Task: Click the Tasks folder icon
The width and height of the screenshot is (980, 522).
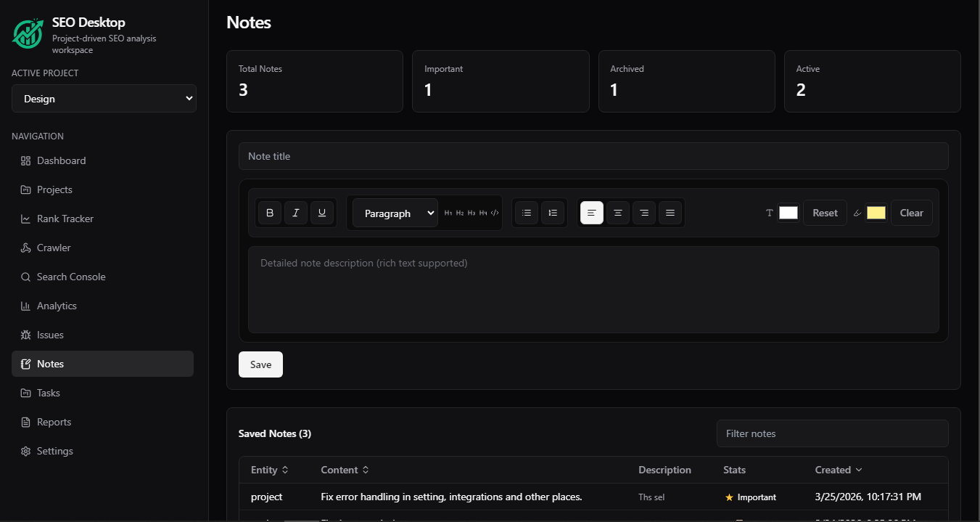Action: point(25,393)
